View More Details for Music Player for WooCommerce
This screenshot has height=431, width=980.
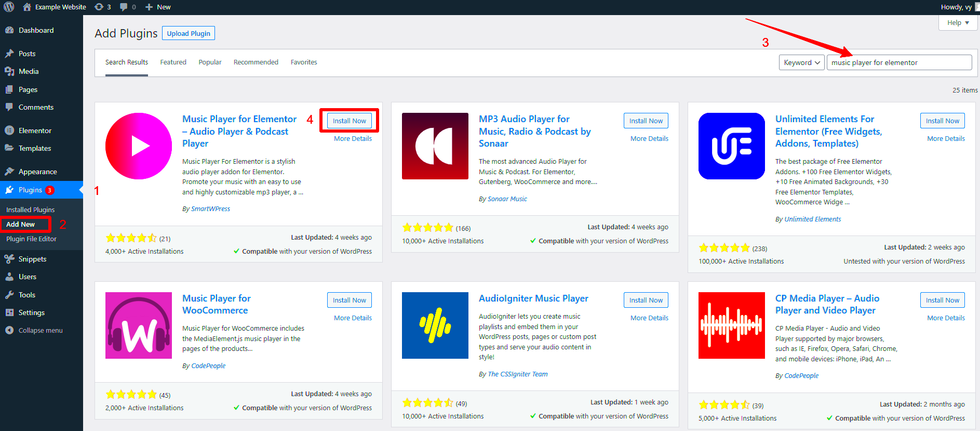353,318
